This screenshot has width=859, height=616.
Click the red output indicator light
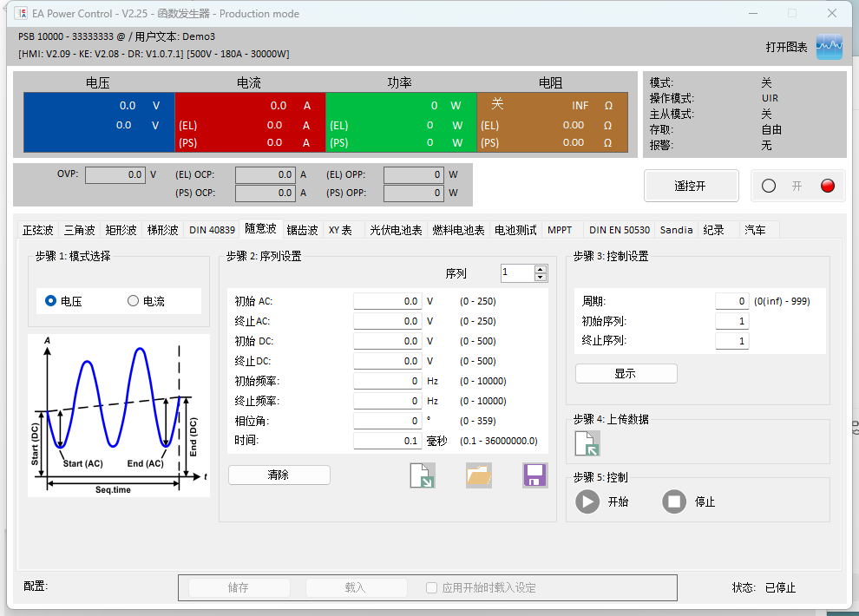[x=827, y=186]
